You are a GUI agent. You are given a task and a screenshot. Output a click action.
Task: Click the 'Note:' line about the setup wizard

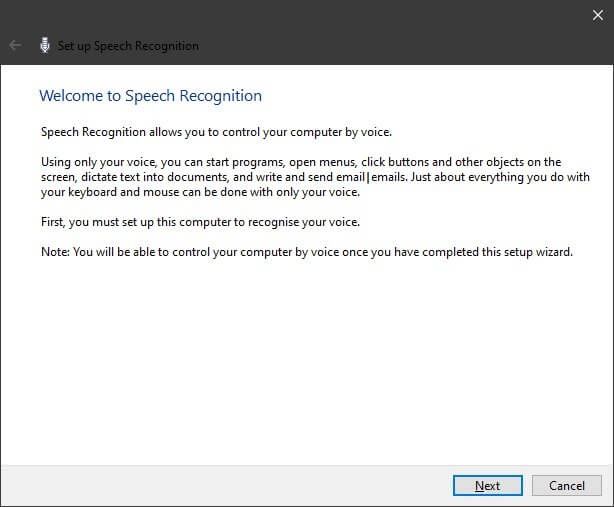tap(307, 252)
